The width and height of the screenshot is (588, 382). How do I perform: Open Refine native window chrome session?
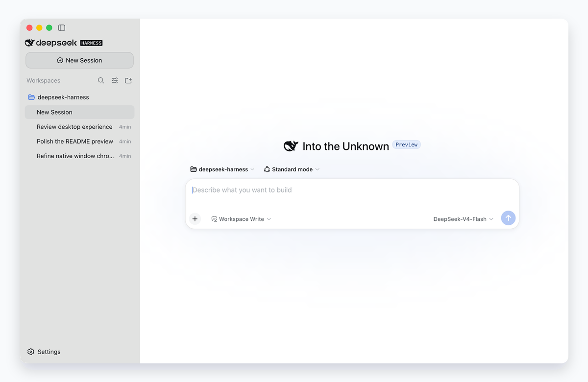click(x=79, y=156)
